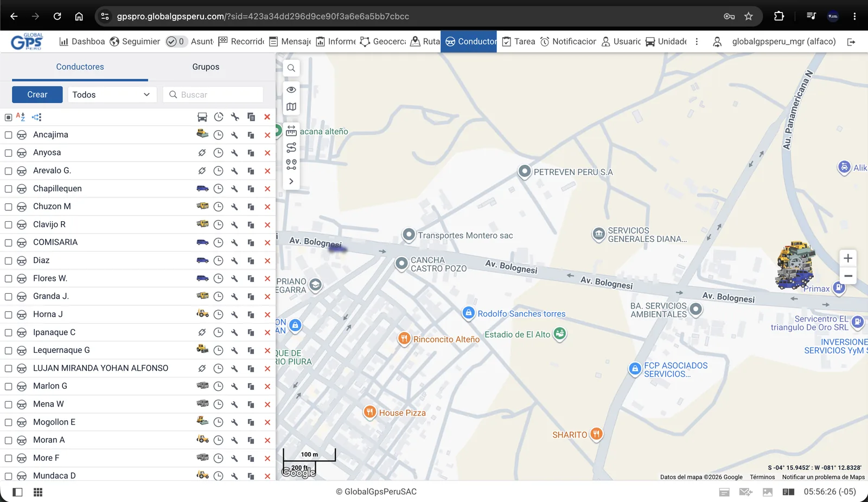Select the Moran A checkbox

8,440
